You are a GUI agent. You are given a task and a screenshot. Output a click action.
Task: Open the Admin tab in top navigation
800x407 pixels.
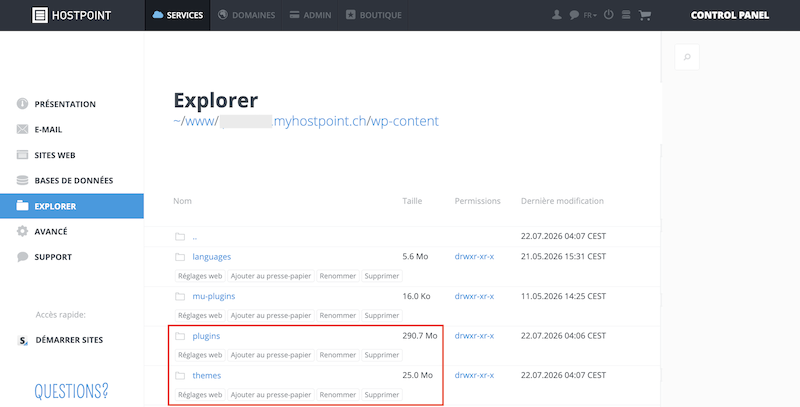pyautogui.click(x=310, y=15)
